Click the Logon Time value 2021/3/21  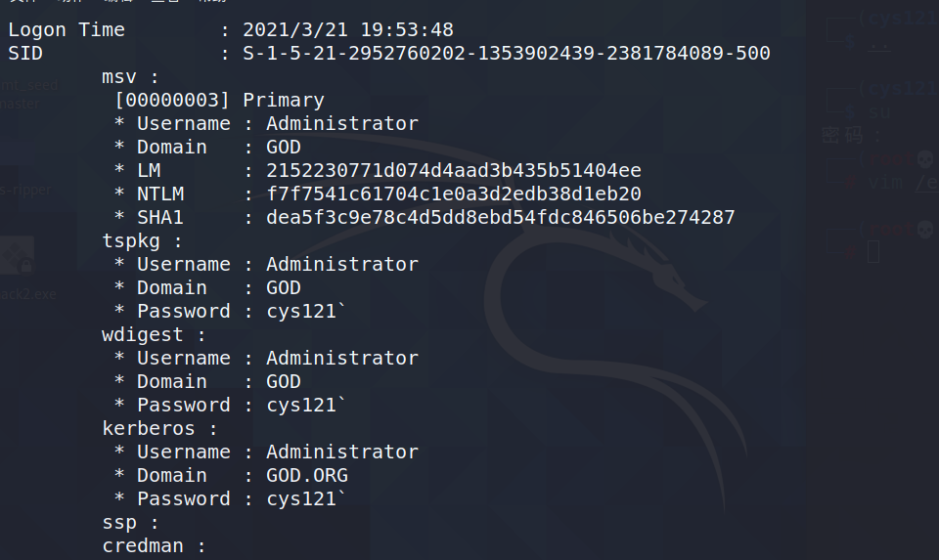(x=348, y=30)
